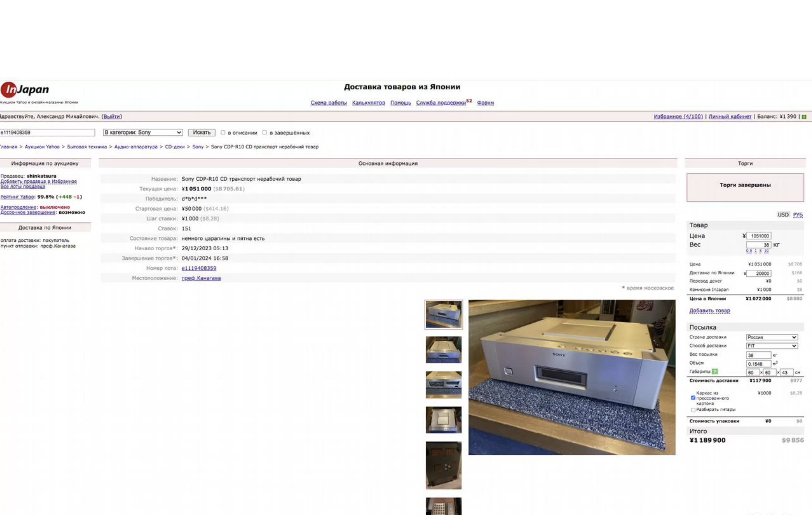The image size is (812, 515).
Task: Go to 'Аудио-аппаратура' in the breadcrumb
Action: point(136,147)
